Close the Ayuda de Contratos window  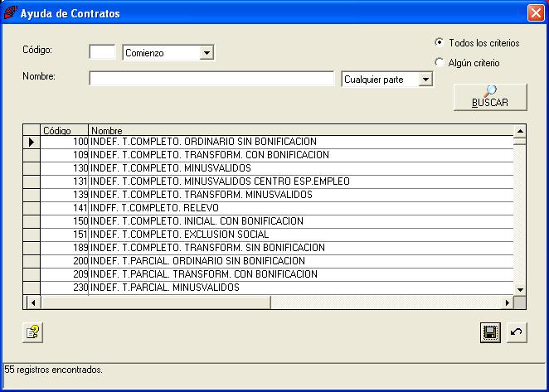pyautogui.click(x=536, y=13)
